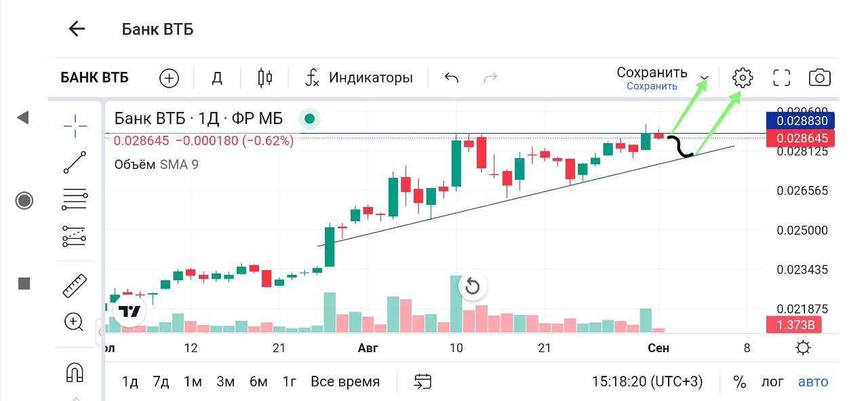Select the crosshair cursor tool
The width and height of the screenshot is (868, 401).
75,125
